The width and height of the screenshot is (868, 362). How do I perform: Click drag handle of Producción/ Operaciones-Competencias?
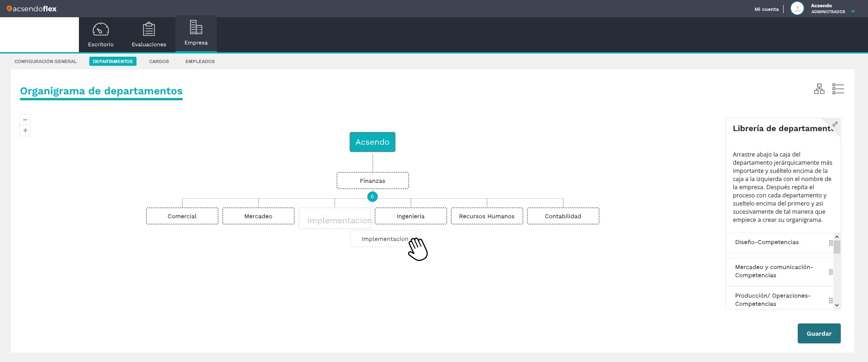coord(831,300)
